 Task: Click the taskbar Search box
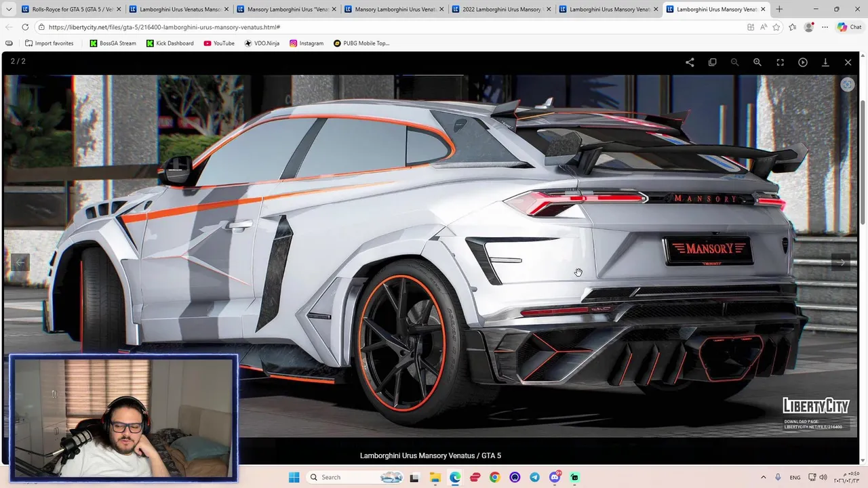tap(355, 477)
